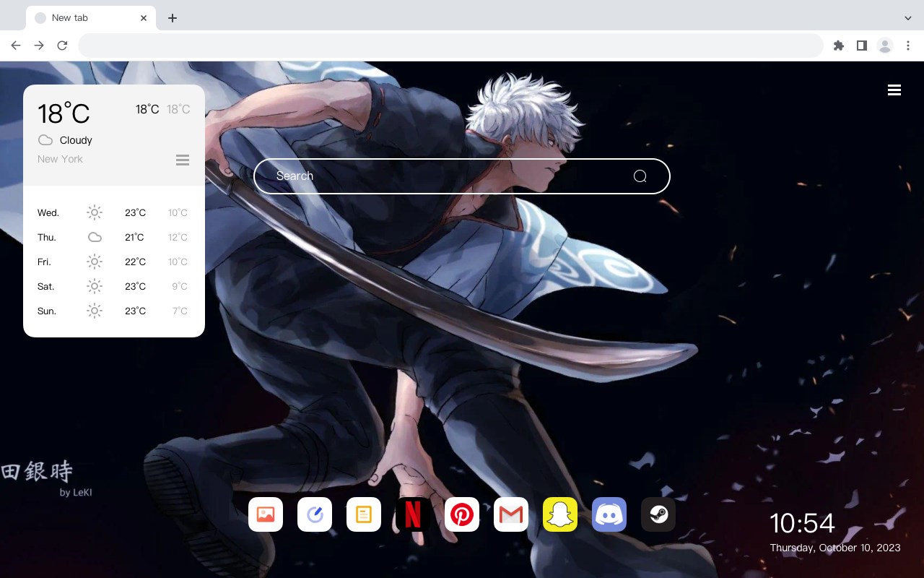The height and width of the screenshot is (578, 924).
Task: Launch the Steam shortcut
Action: (x=658, y=514)
